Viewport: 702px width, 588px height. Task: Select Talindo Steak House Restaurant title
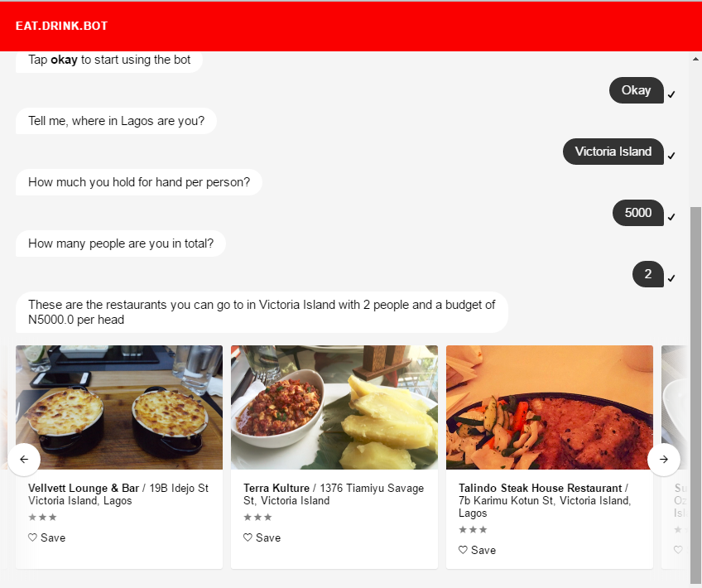click(540, 488)
